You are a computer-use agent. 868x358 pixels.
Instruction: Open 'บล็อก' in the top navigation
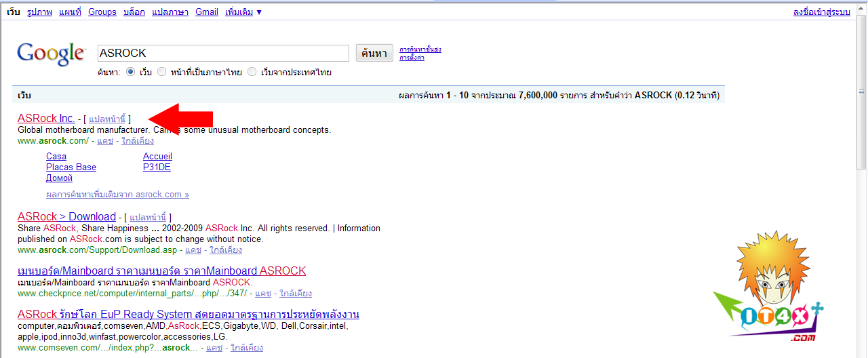click(x=134, y=12)
